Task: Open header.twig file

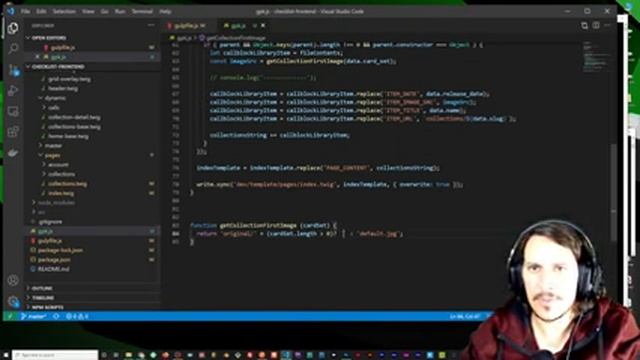Action: point(63,88)
